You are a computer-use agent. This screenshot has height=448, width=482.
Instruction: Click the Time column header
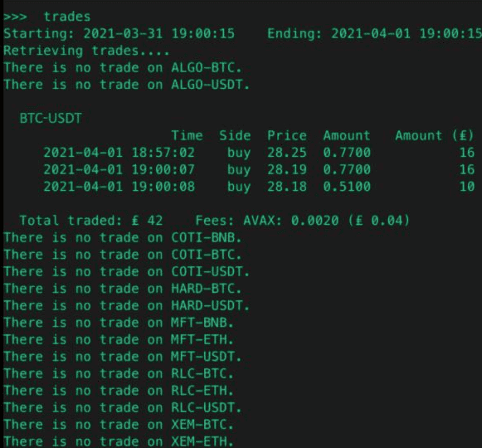(x=187, y=135)
